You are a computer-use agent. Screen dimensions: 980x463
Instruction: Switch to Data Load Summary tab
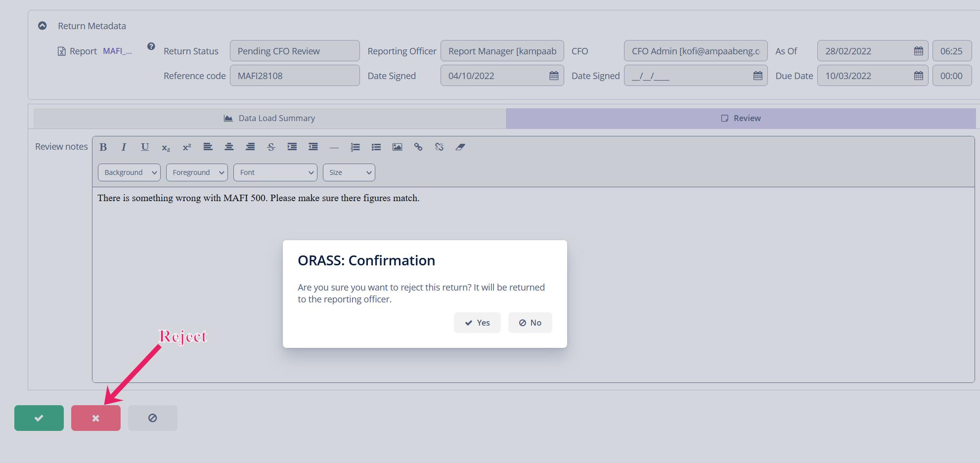click(x=269, y=118)
